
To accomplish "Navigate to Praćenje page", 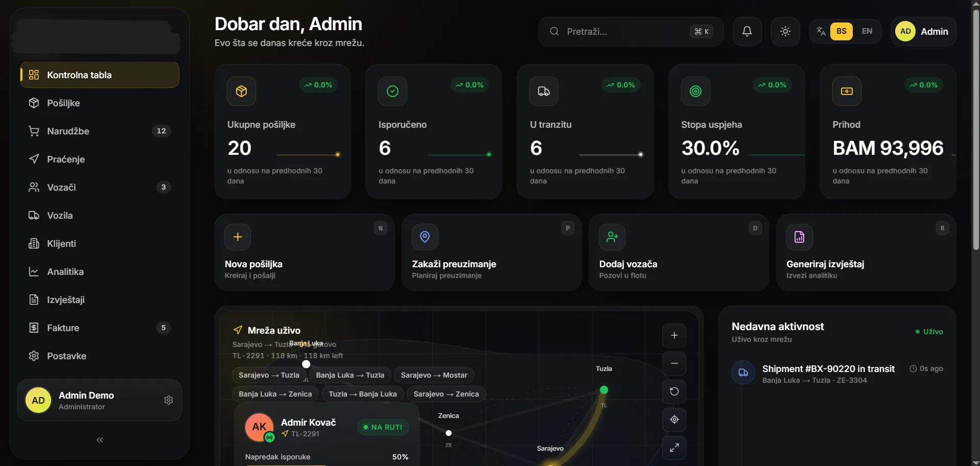I will click(x=100, y=159).
